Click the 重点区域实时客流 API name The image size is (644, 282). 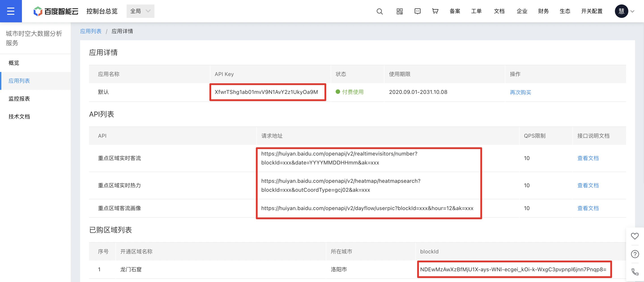119,158
